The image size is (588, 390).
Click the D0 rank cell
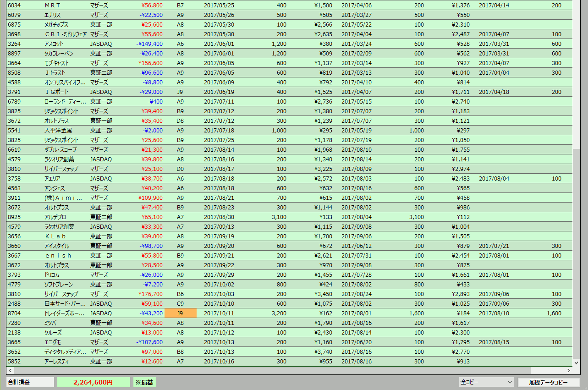click(x=180, y=169)
